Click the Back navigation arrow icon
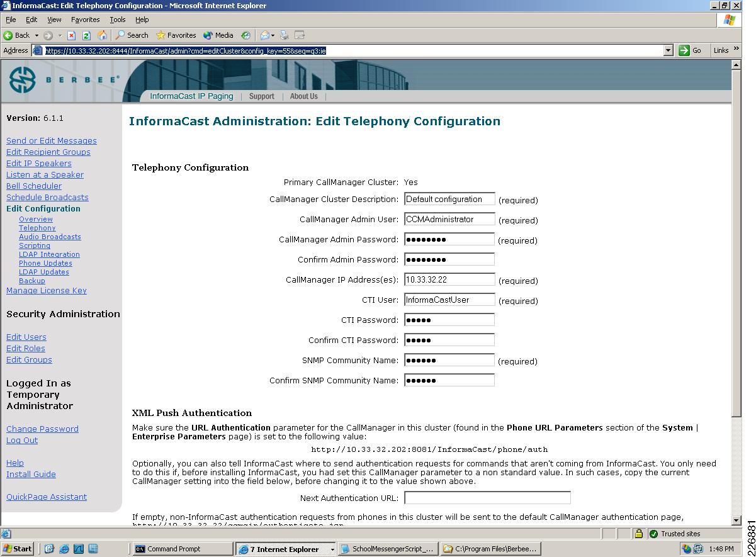Screen dimensions: 756x557 8,35
